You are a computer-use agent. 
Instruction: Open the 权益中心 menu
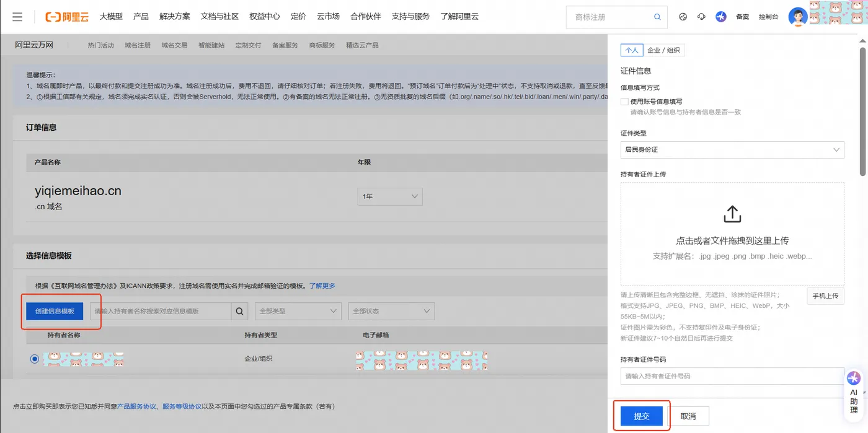[x=265, y=17]
